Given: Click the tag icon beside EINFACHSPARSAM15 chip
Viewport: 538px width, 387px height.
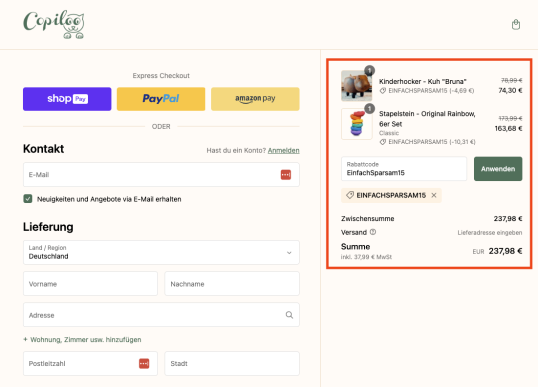Looking at the screenshot, I should [x=350, y=195].
